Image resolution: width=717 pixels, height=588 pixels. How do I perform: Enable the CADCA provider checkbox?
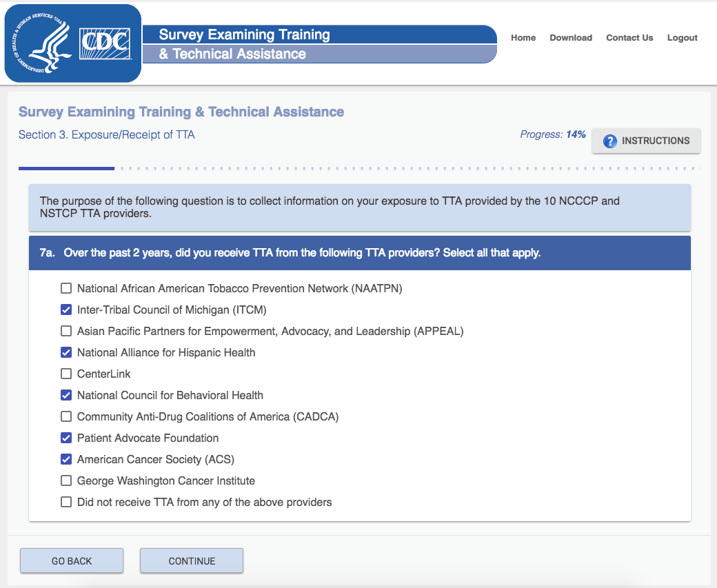click(66, 416)
